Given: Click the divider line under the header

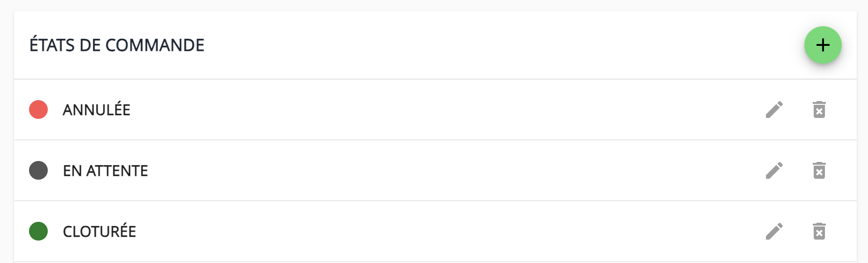Looking at the screenshot, I should click(x=421, y=79).
